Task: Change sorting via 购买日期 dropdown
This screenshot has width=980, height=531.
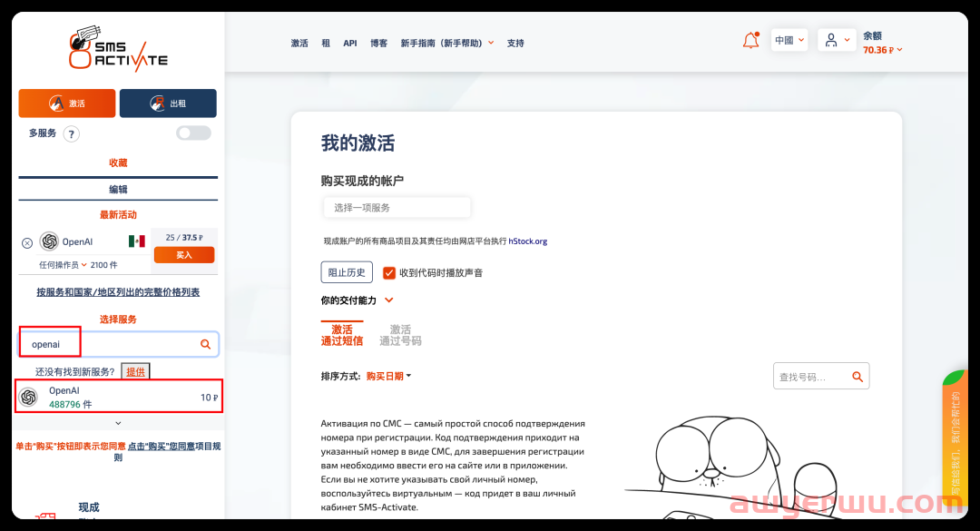Action: click(388, 376)
